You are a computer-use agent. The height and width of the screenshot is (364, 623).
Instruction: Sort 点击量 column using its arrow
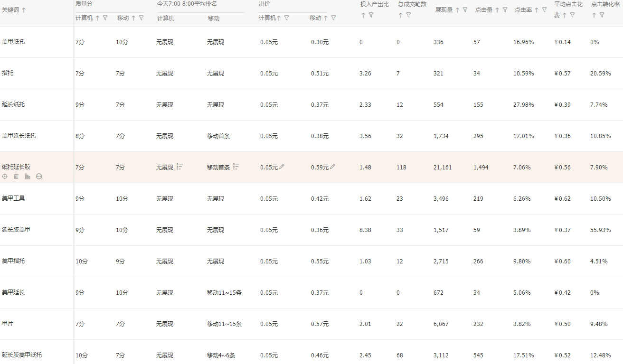click(497, 10)
